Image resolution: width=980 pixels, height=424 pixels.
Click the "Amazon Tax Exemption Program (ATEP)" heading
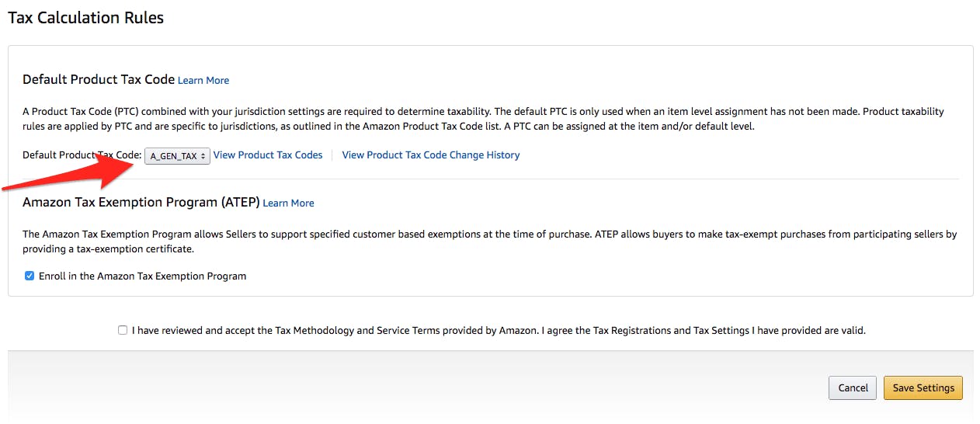[141, 202]
